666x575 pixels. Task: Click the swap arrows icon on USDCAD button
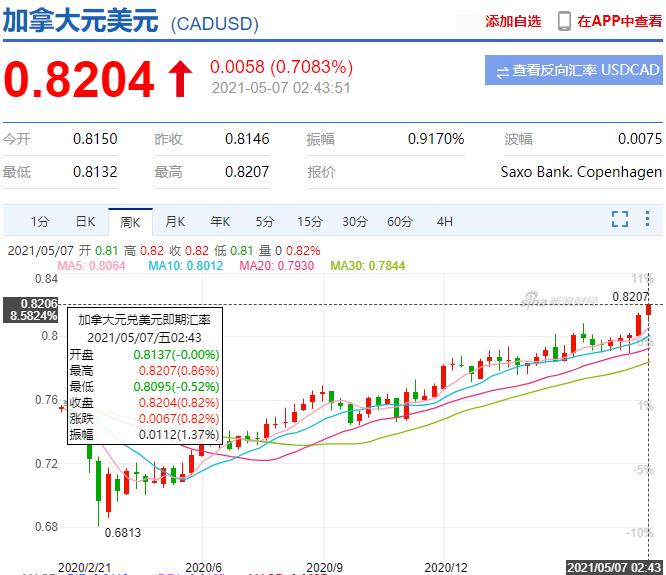pos(502,72)
